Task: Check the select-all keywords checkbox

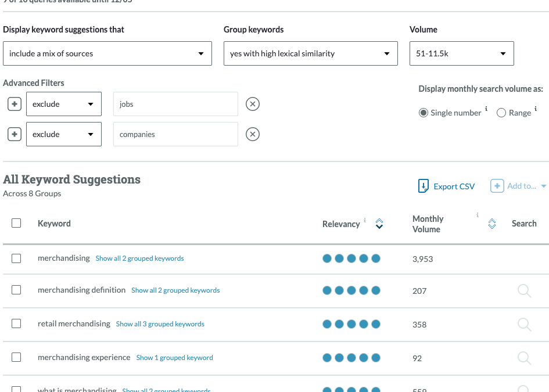Action: tap(16, 223)
